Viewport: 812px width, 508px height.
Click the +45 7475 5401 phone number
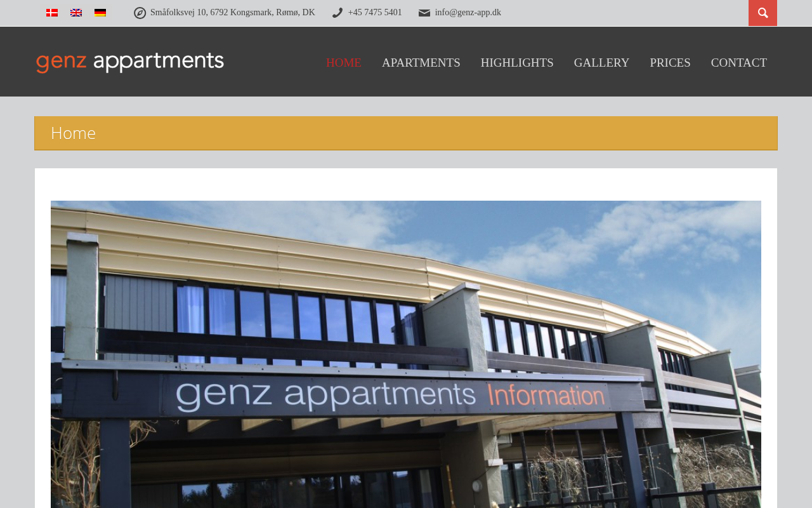[x=375, y=13]
